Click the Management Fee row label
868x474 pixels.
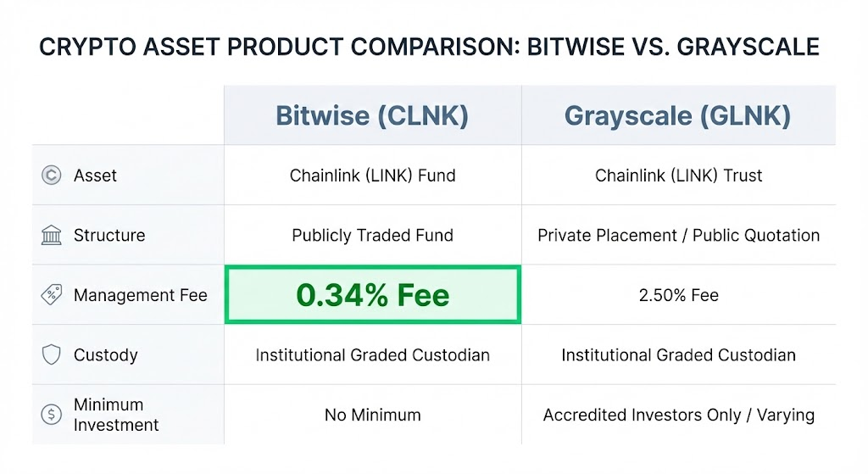click(x=140, y=295)
